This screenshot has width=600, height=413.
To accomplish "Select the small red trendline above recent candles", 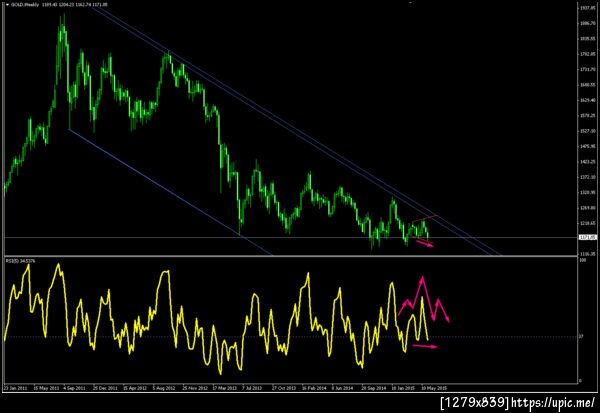I will point(424,219).
